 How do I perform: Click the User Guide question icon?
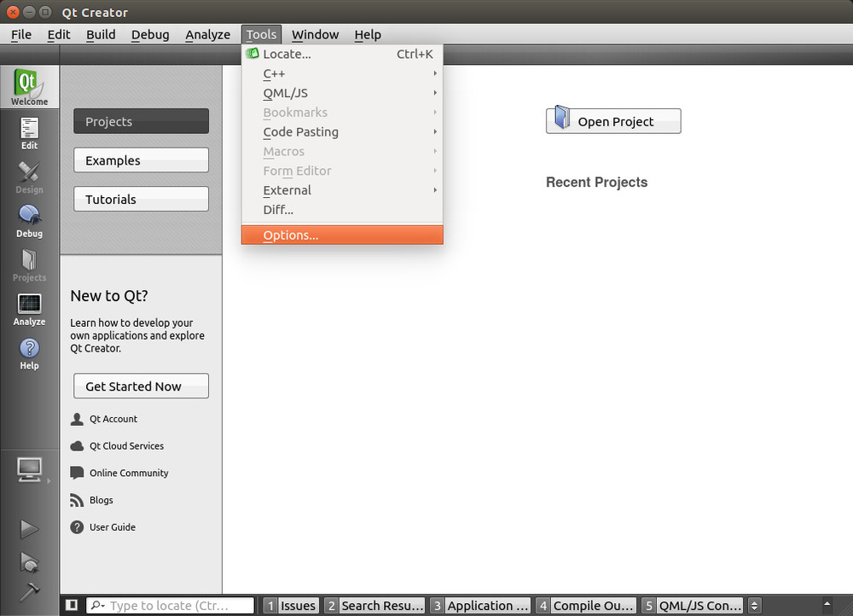click(x=78, y=527)
